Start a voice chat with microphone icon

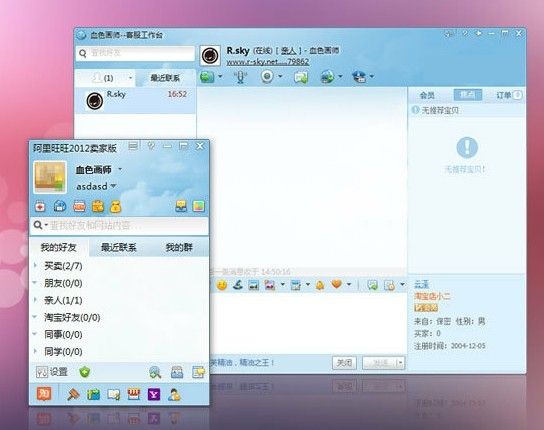(x=240, y=77)
